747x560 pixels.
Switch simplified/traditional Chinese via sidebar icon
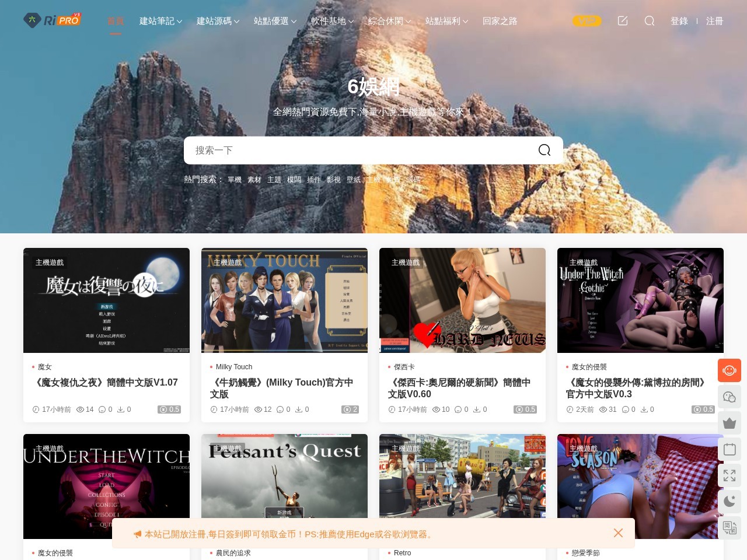coord(729,528)
